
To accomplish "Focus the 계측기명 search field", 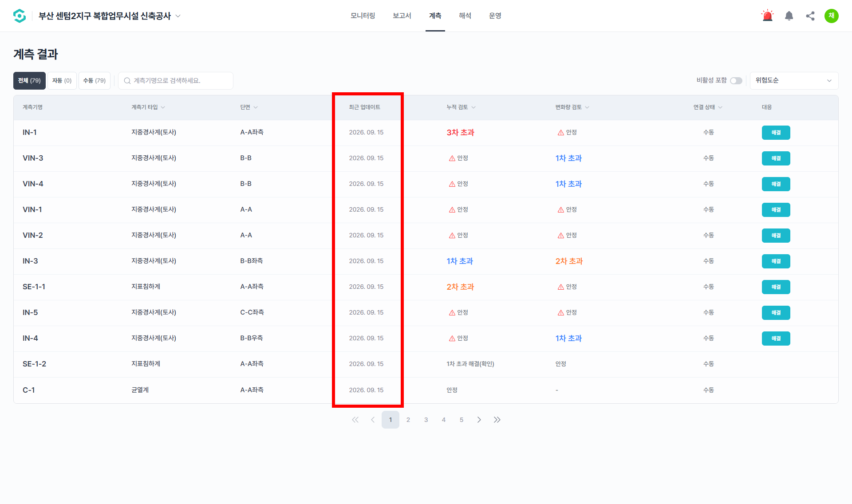I will point(176,81).
